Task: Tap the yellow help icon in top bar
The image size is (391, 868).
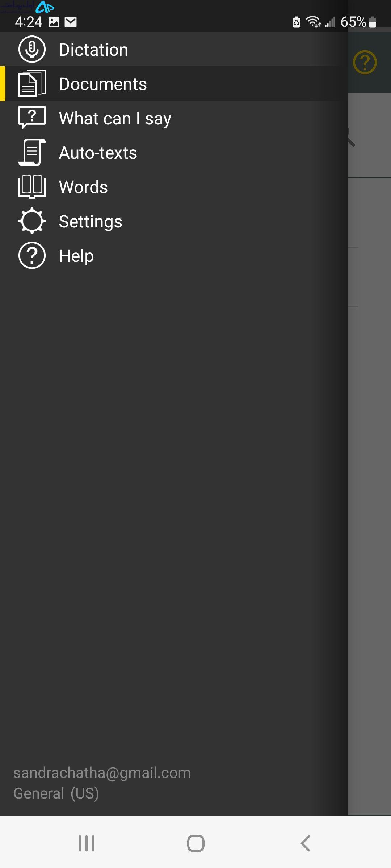Action: 365,62
